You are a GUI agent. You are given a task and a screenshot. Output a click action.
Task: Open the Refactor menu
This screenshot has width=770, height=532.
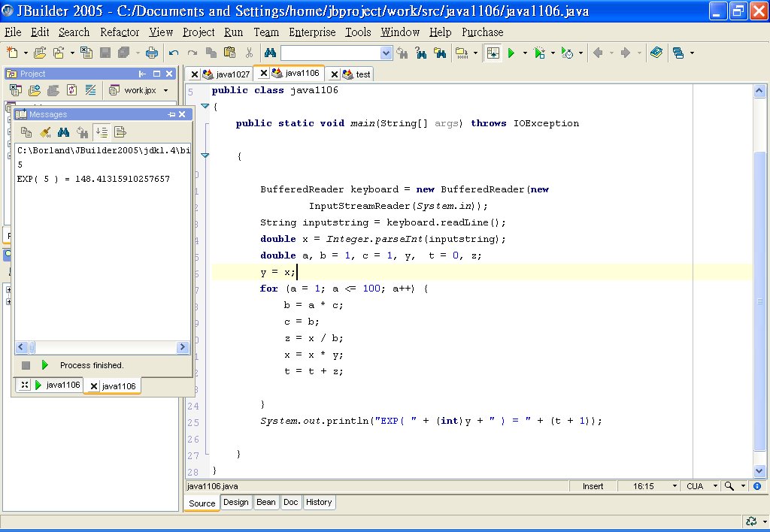[x=120, y=32]
